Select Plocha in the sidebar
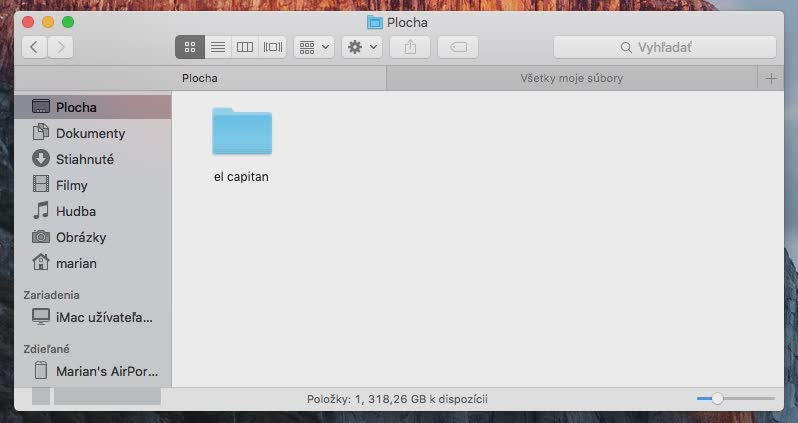 93,107
